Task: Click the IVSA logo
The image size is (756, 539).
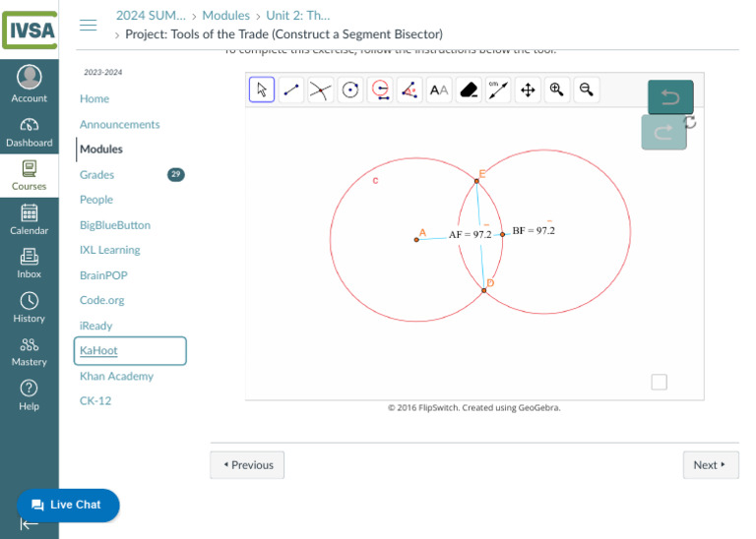Action: coord(30,30)
